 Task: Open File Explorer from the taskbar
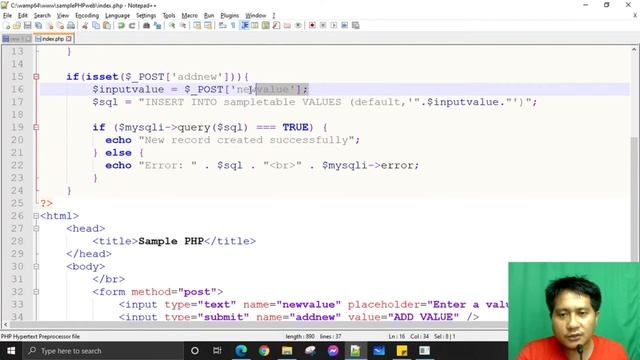click(287, 351)
